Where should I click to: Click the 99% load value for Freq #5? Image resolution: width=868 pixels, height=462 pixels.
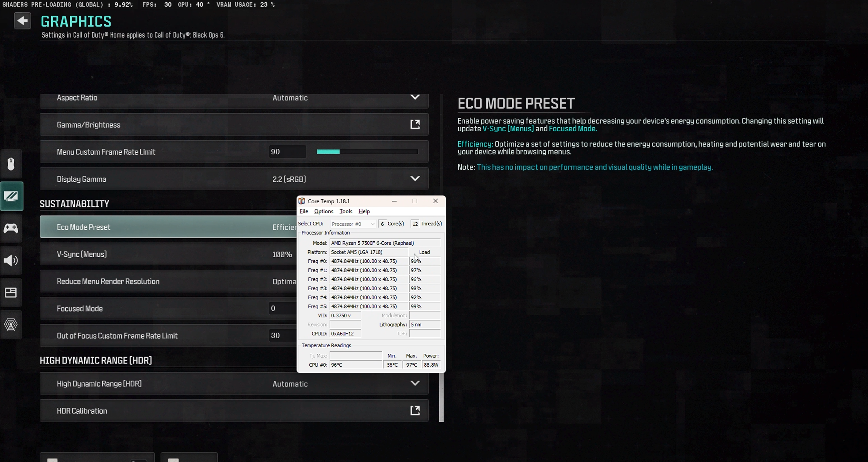[x=425, y=307]
